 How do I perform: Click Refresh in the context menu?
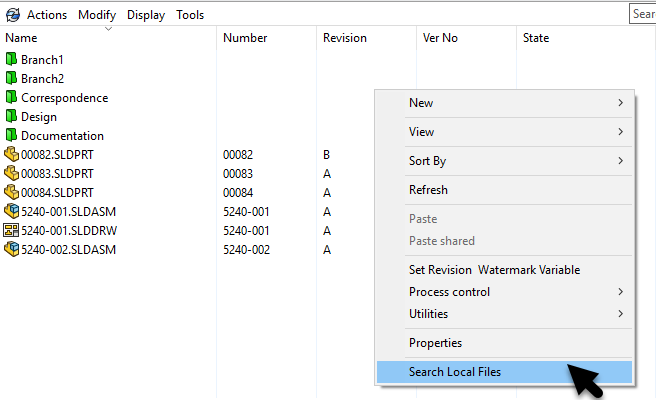pyautogui.click(x=429, y=190)
